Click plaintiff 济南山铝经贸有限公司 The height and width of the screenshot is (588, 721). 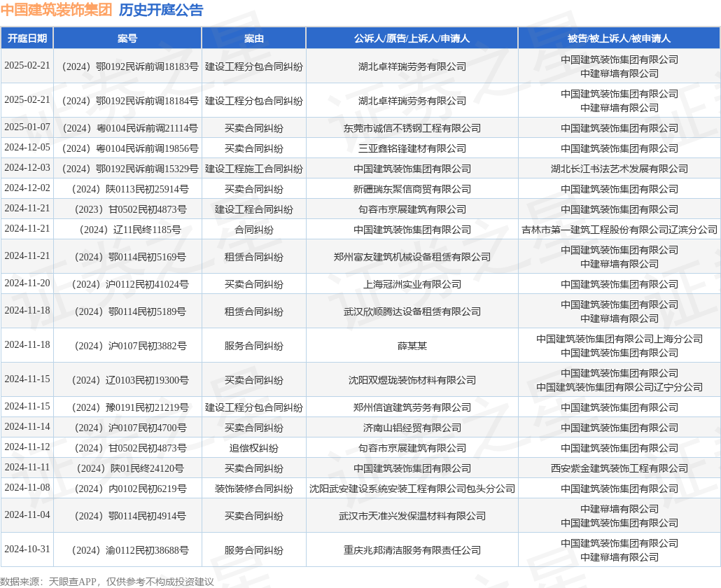pyautogui.click(x=412, y=428)
